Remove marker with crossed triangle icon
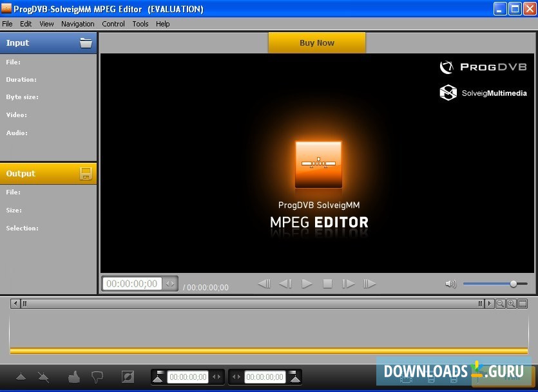Screen dimensions: 538x392 pos(44,378)
